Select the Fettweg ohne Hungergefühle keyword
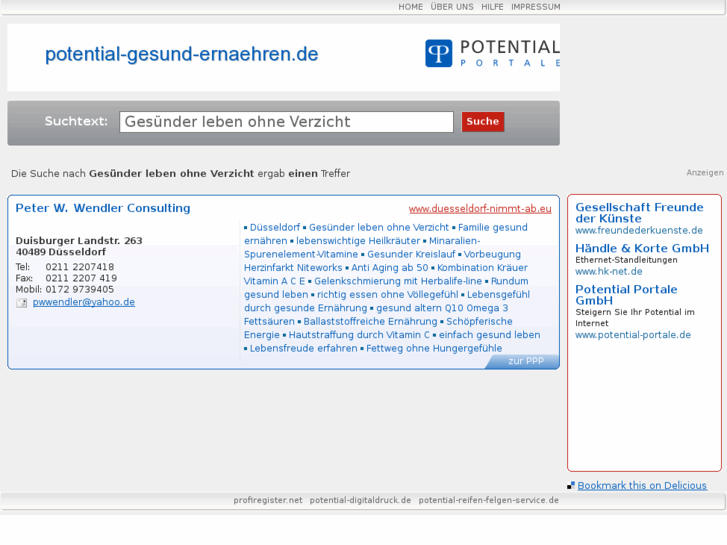 (x=434, y=348)
